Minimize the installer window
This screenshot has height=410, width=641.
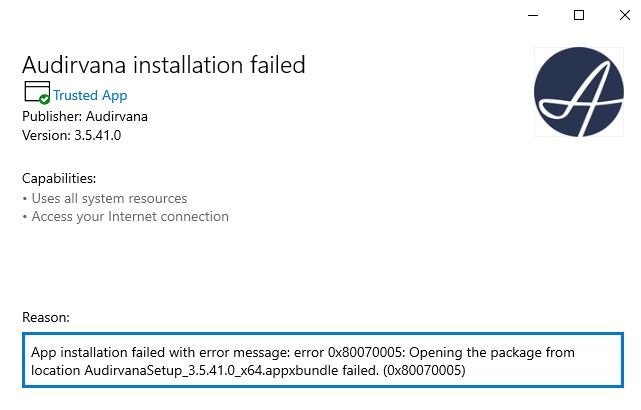pyautogui.click(x=533, y=16)
